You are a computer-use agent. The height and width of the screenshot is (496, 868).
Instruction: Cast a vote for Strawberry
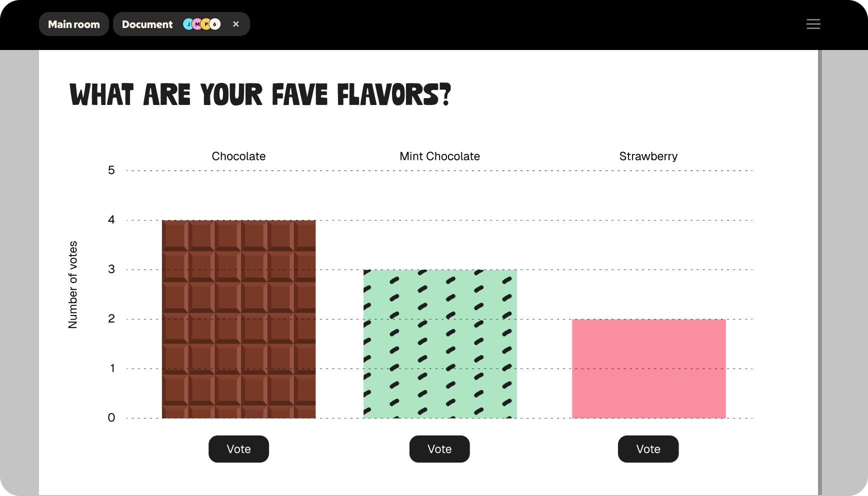click(648, 449)
